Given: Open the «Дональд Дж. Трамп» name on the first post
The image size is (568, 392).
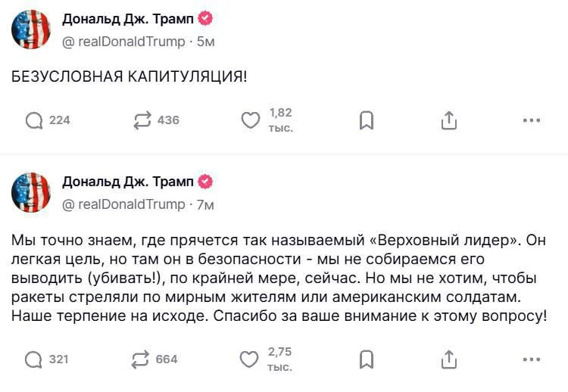Looking at the screenshot, I should (127, 20).
